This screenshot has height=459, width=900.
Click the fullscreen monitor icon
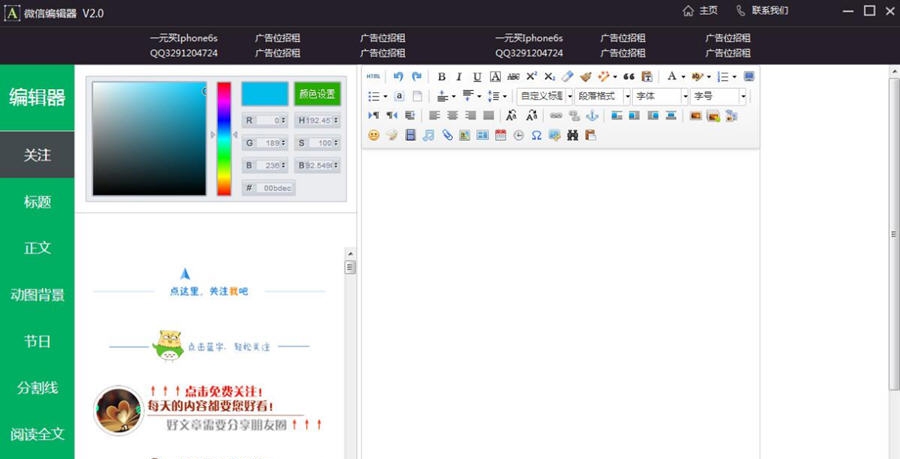[748, 76]
